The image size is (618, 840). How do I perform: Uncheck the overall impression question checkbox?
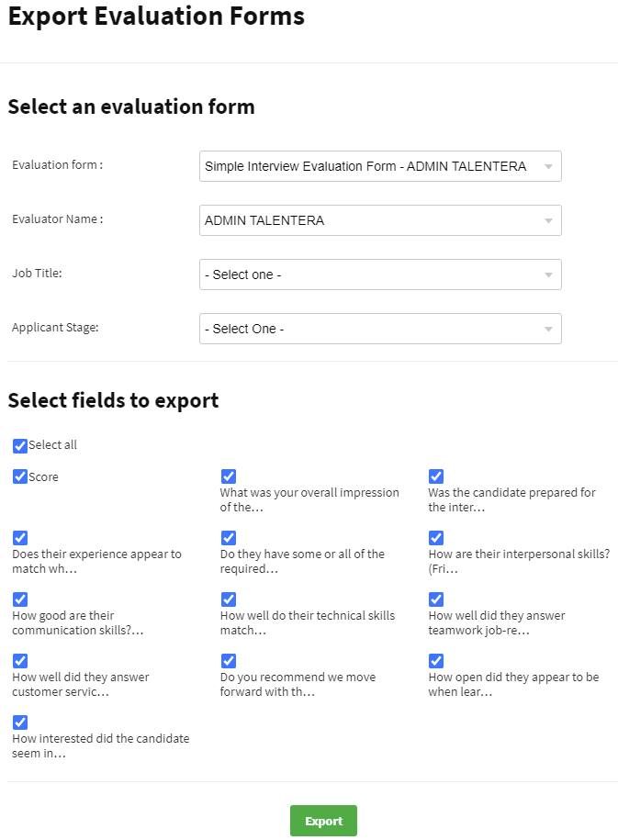[229, 476]
